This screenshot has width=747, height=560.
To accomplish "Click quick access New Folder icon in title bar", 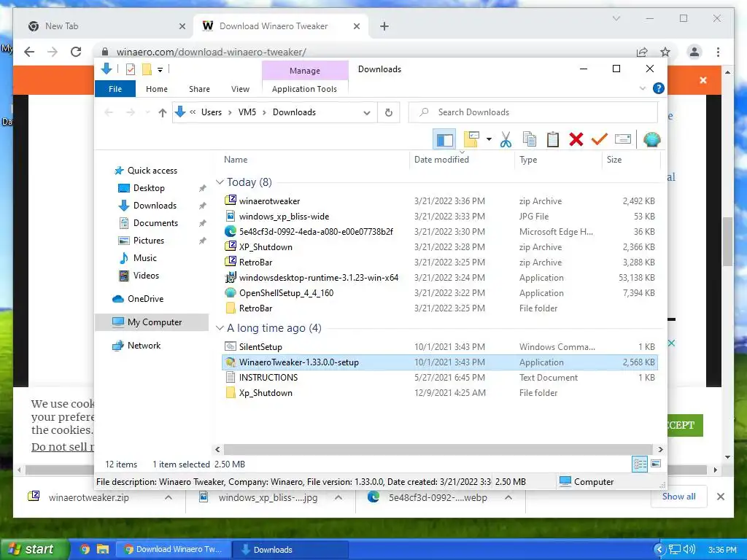I will click(x=147, y=69).
